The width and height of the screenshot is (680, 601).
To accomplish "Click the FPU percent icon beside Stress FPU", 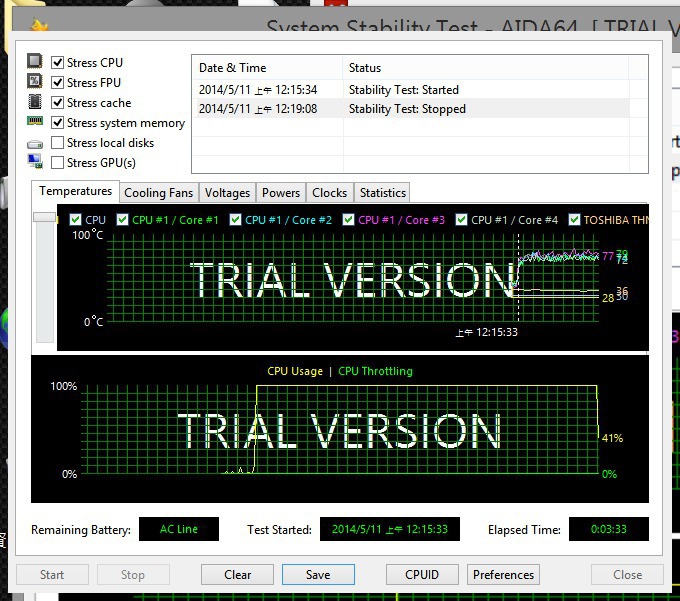I will coord(35,81).
